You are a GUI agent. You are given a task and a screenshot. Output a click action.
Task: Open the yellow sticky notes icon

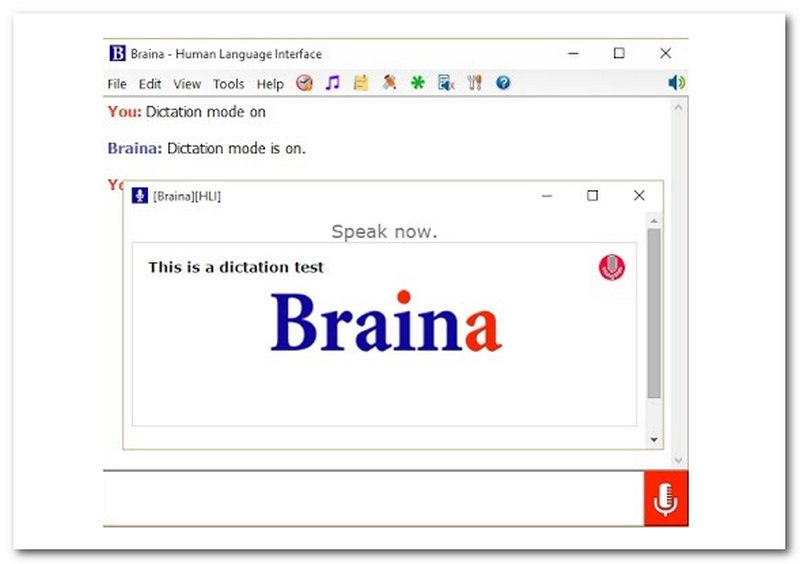pyautogui.click(x=361, y=83)
